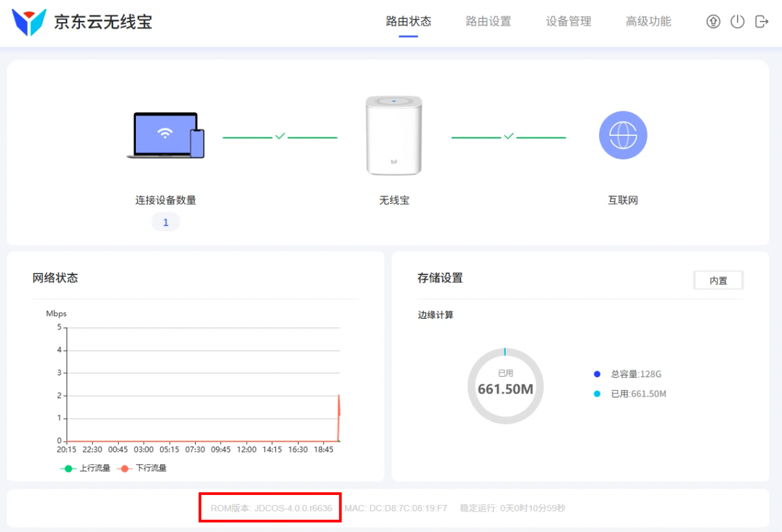Click the green checkmark between router and internet
This screenshot has height=532, width=782.
click(509, 137)
